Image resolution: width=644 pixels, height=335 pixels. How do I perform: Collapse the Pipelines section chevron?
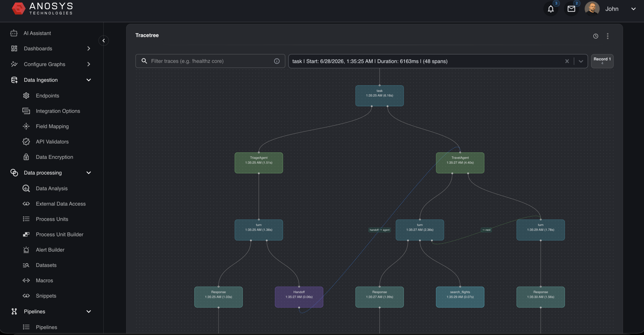pos(89,312)
